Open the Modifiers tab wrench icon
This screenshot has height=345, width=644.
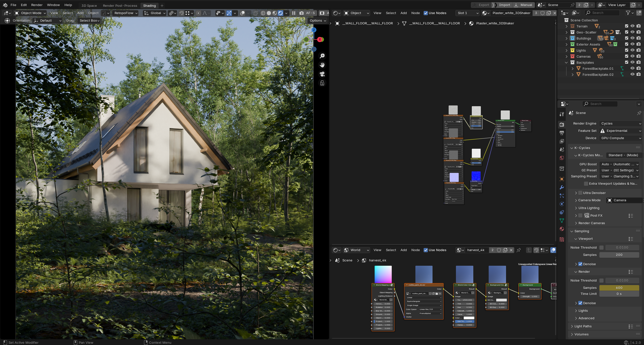click(x=562, y=187)
